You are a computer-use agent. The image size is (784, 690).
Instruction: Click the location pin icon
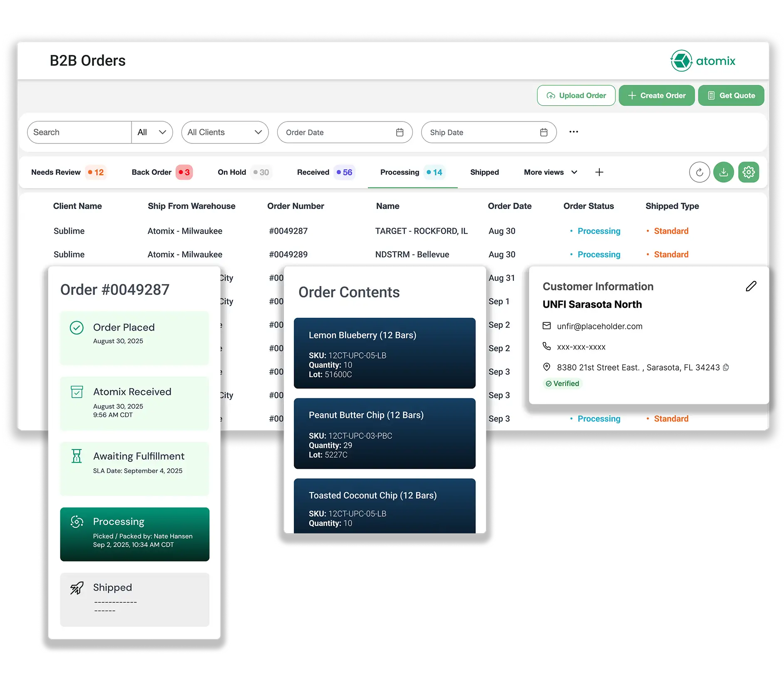[547, 367]
